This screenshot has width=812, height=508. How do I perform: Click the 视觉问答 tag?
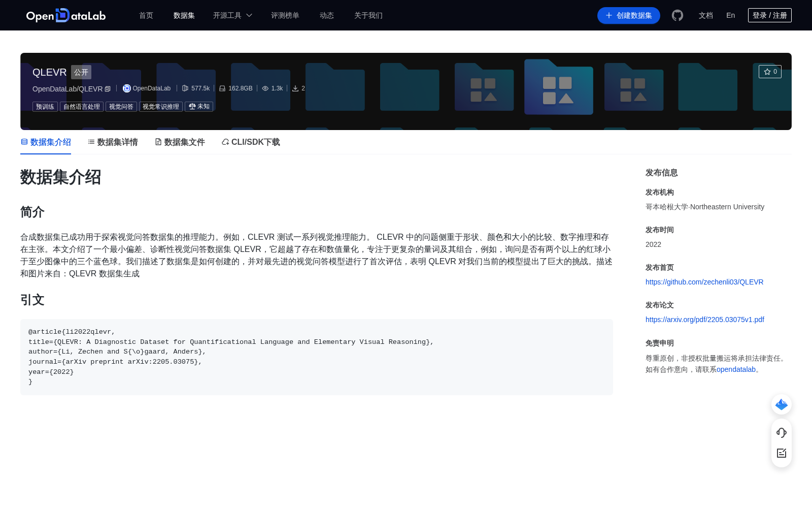pyautogui.click(x=121, y=107)
